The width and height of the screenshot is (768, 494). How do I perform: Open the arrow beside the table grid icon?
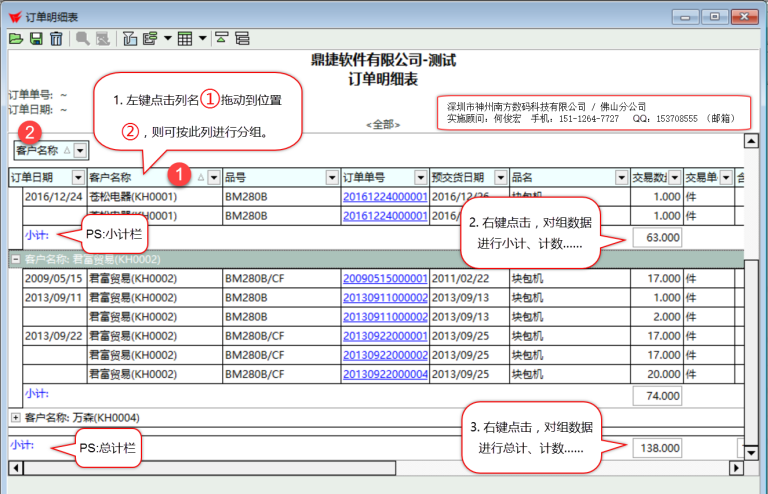pos(202,38)
